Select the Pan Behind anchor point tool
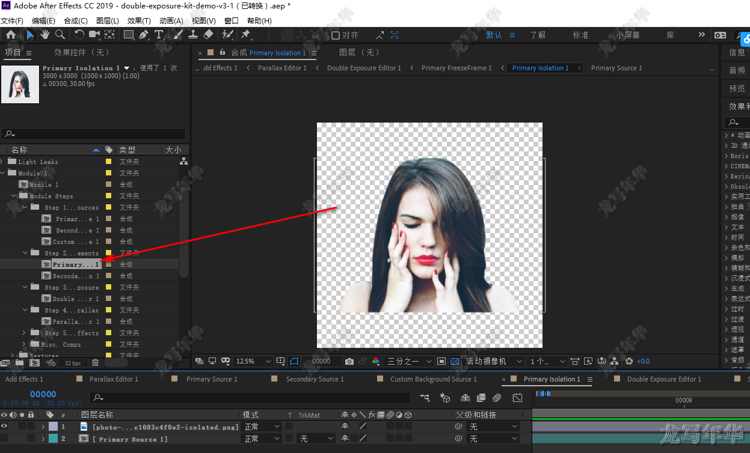Screen dimensions: 750x453 (x=110, y=35)
